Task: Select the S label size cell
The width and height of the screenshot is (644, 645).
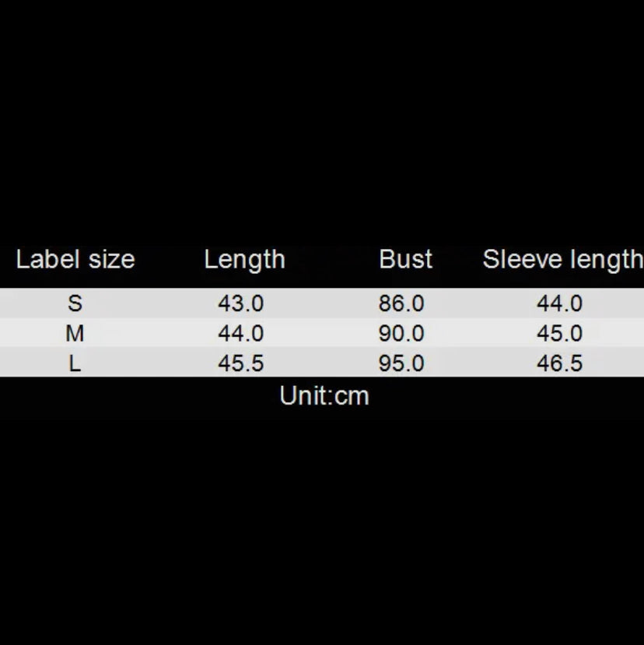Action: point(75,303)
